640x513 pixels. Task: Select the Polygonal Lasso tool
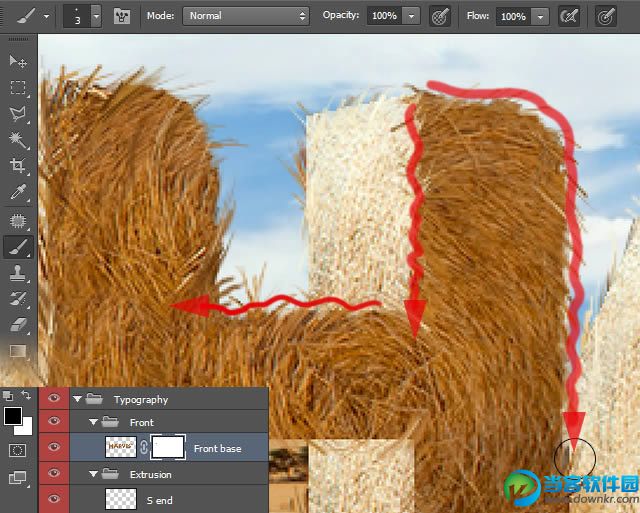click(18, 114)
